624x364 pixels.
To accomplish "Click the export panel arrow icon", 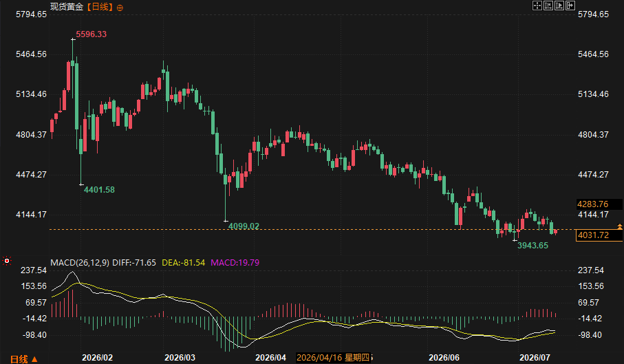I will tap(570, 6).
